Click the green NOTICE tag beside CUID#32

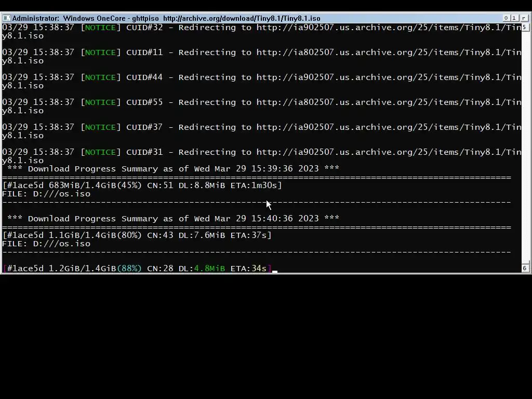coord(100,28)
